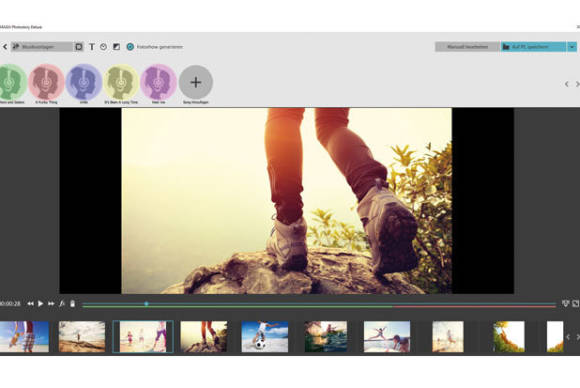This screenshot has height=388, width=580.
Task: Select the yellow music style circle
Action: [x=121, y=82]
